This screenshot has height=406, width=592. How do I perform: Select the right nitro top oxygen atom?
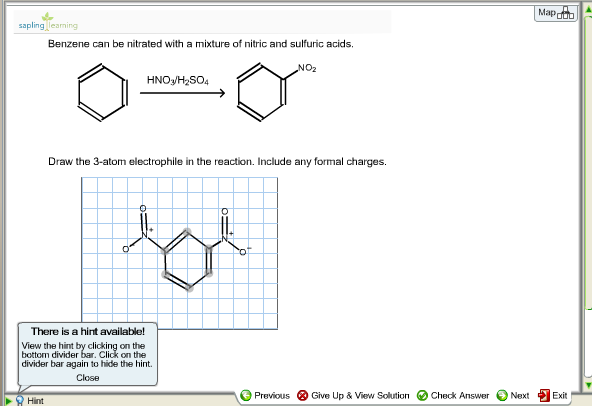pos(225,211)
